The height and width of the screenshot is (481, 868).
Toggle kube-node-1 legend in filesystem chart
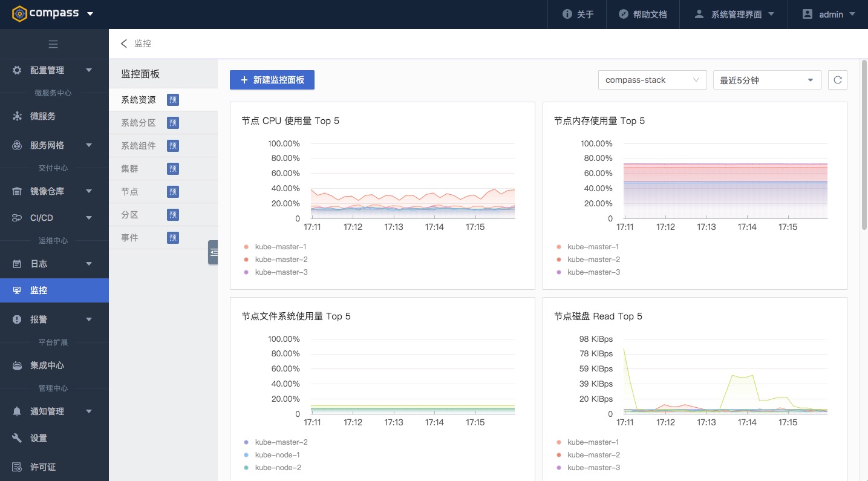272,455
